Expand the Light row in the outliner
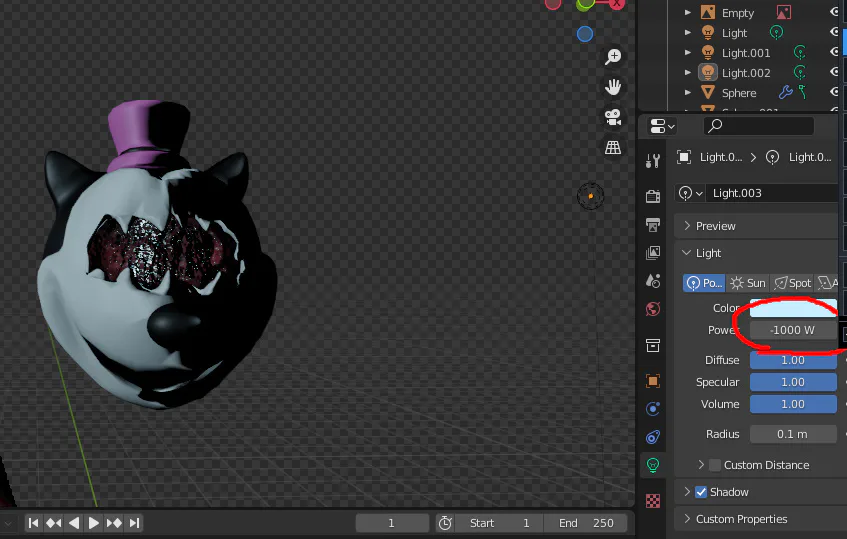The image size is (847, 539). 688,32
